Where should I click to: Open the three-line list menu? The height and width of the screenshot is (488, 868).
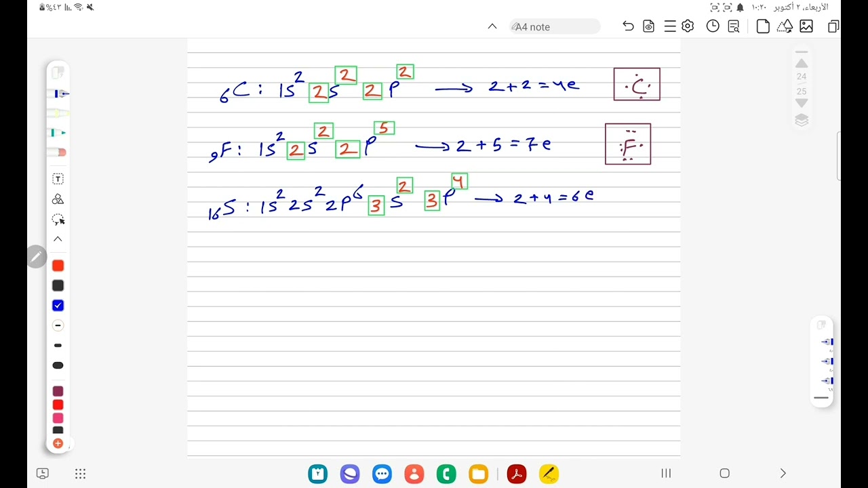click(x=670, y=26)
